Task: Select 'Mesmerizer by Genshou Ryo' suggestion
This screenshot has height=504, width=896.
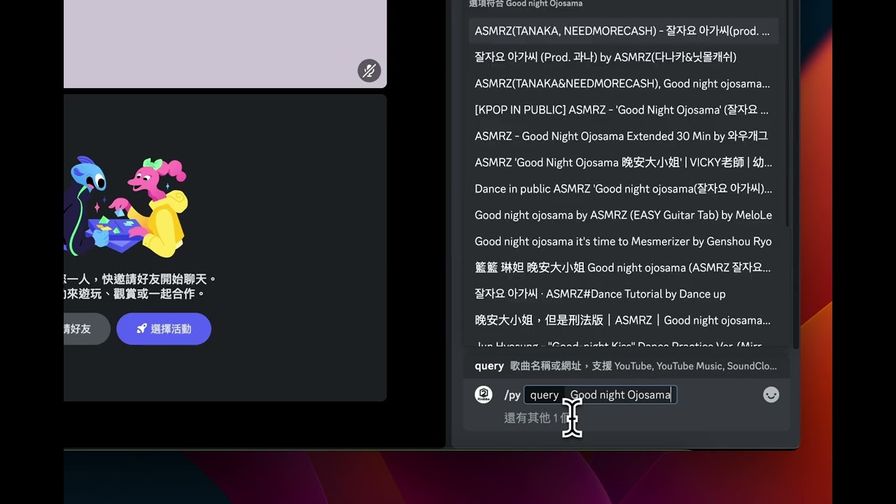Action: click(623, 241)
